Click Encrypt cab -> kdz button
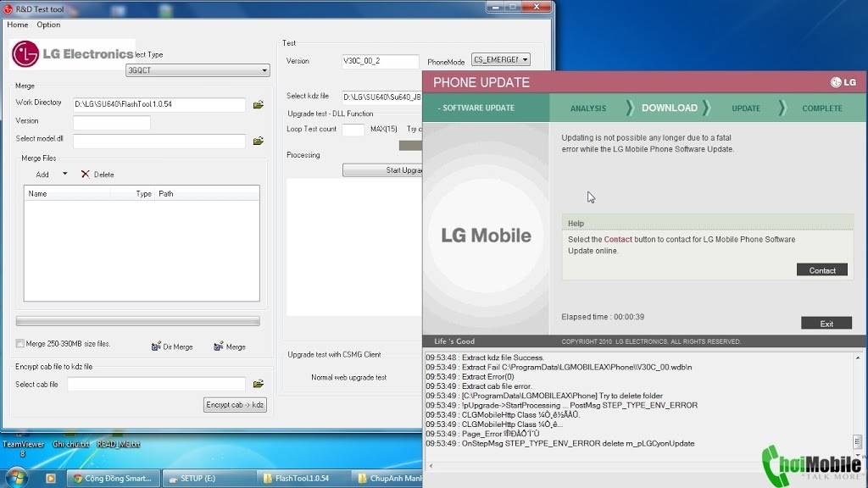The image size is (868, 488). tap(235, 405)
